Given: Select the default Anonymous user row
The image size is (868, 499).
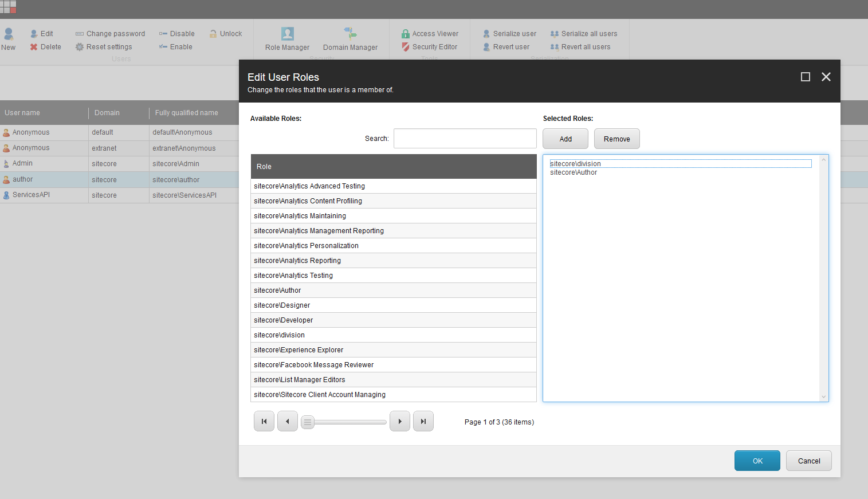Looking at the screenshot, I should point(119,132).
